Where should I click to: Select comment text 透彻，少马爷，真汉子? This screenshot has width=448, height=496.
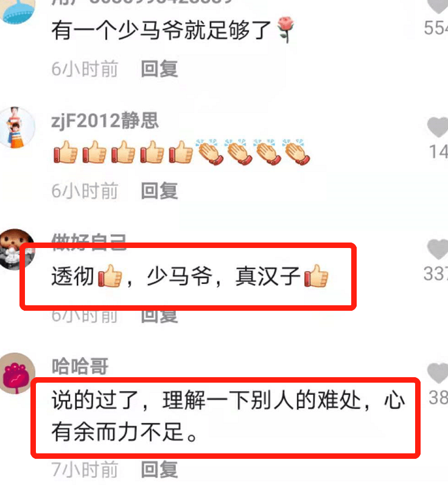click(x=190, y=276)
